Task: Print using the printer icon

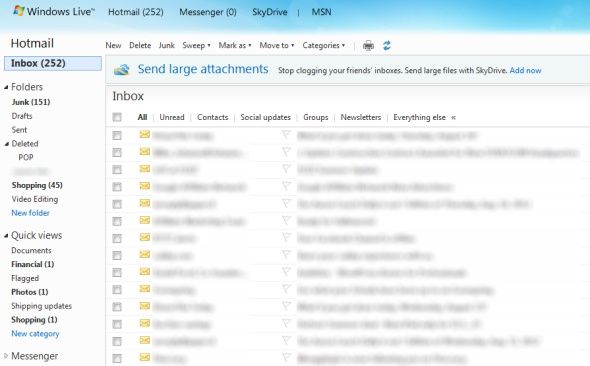Action: pos(368,46)
